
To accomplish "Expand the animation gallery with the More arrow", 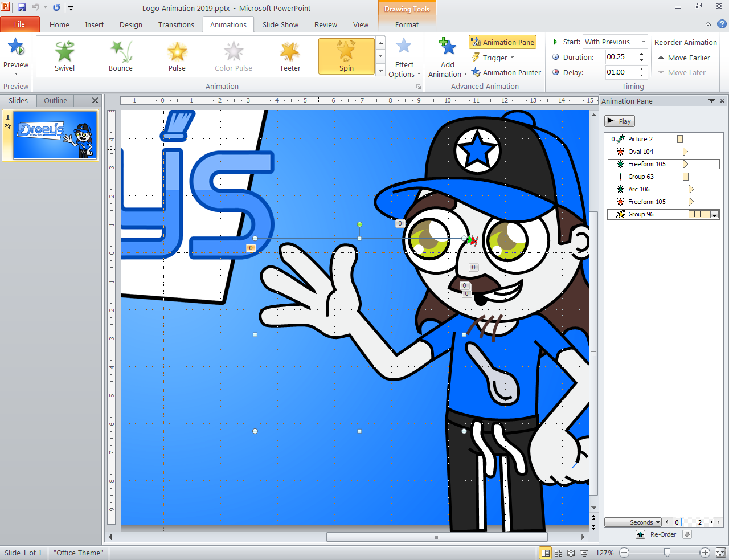I will [381, 70].
